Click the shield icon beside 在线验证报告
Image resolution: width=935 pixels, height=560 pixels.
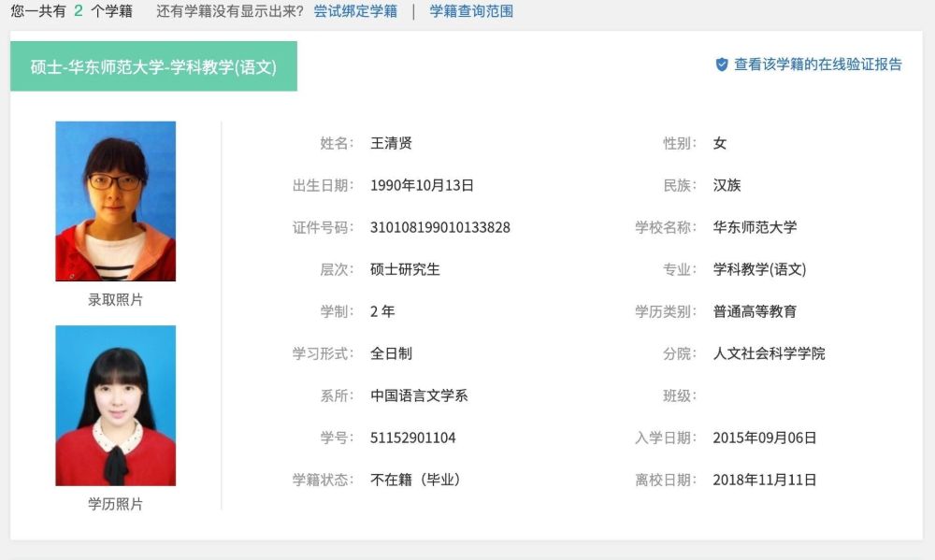point(722,65)
